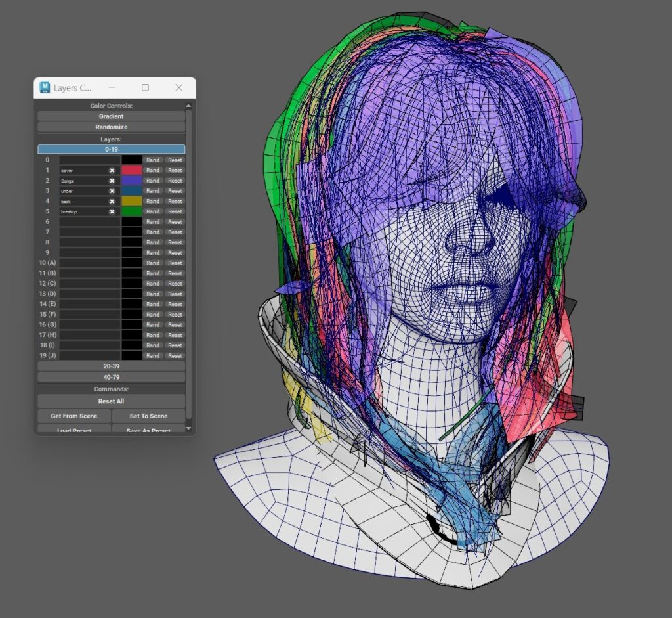This screenshot has width=672, height=618.
Task: Click the Get From Scene button
Action: (x=74, y=416)
